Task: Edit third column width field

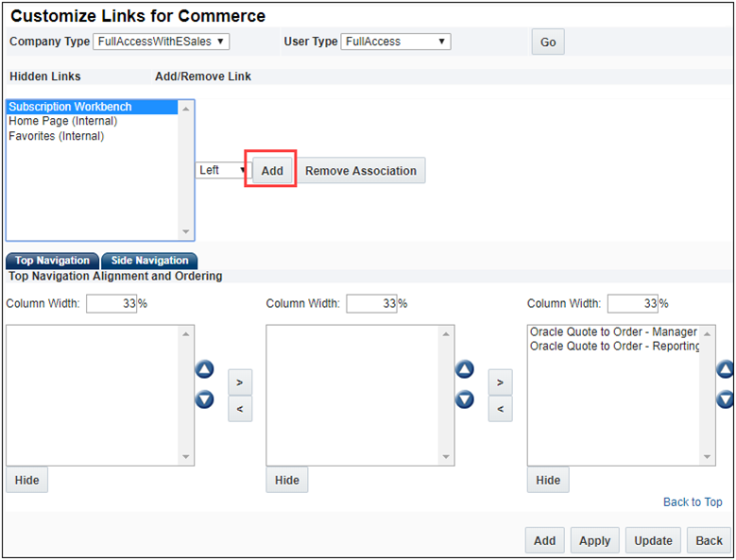Action: coord(632,303)
